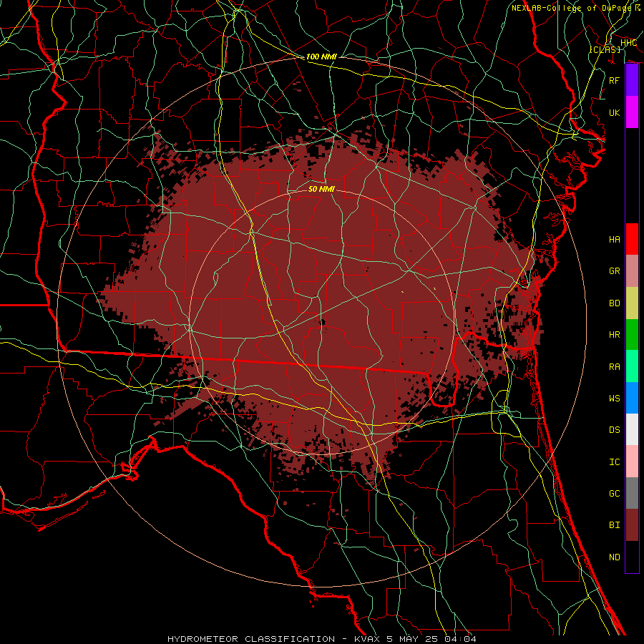Viewport: 644px width, 644px height.
Task: Click the UK legend label
Action: [x=615, y=112]
